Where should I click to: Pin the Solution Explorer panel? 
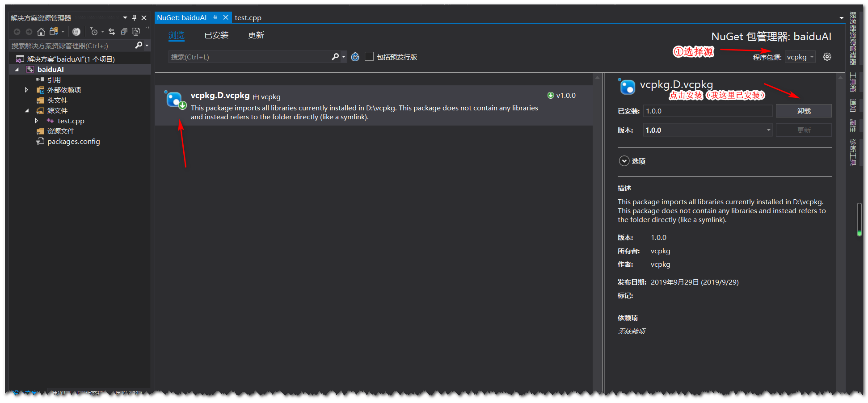click(134, 18)
